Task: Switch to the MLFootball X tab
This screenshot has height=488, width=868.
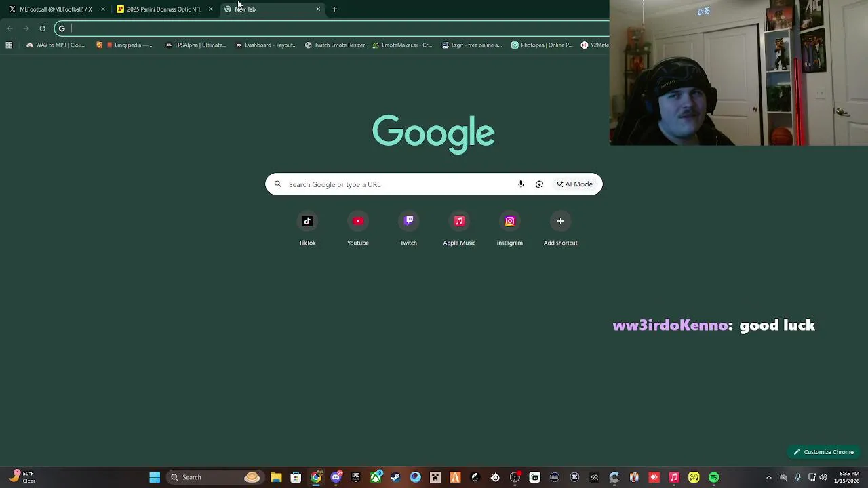Action: tap(56, 9)
